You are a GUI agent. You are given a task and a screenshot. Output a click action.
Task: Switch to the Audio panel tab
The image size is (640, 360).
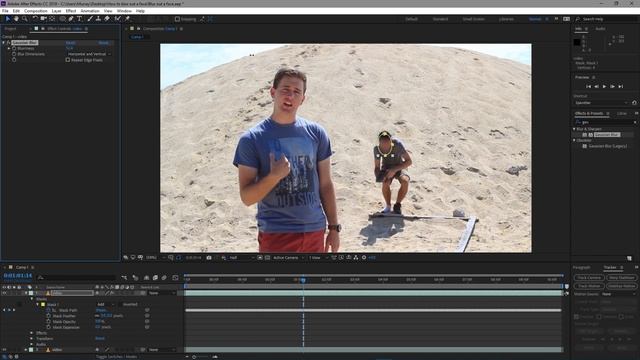[600, 29]
